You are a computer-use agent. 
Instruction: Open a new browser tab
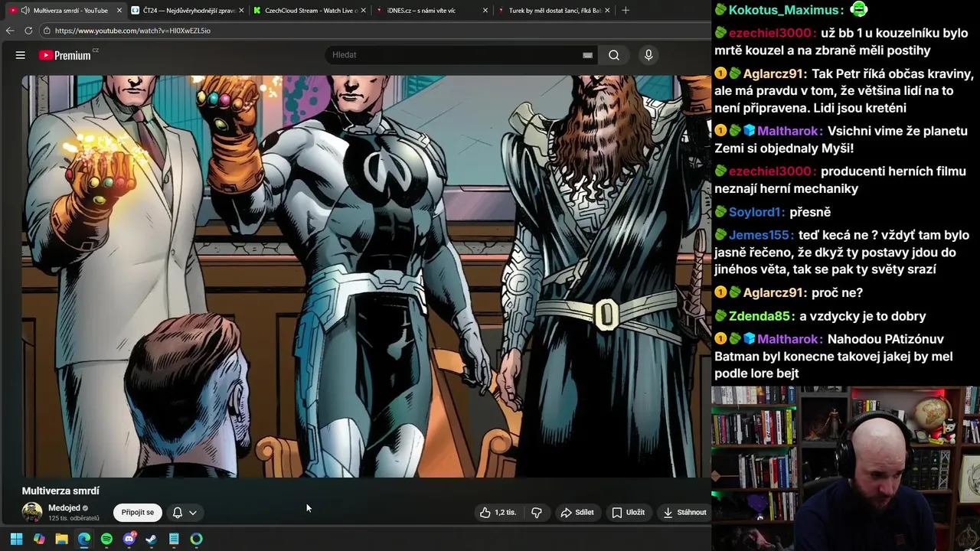coord(626,11)
